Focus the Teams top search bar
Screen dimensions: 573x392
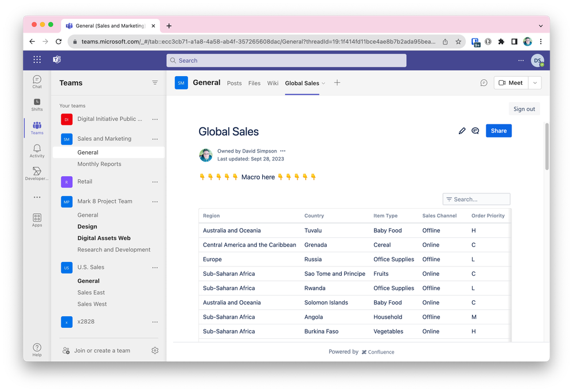[x=286, y=61]
